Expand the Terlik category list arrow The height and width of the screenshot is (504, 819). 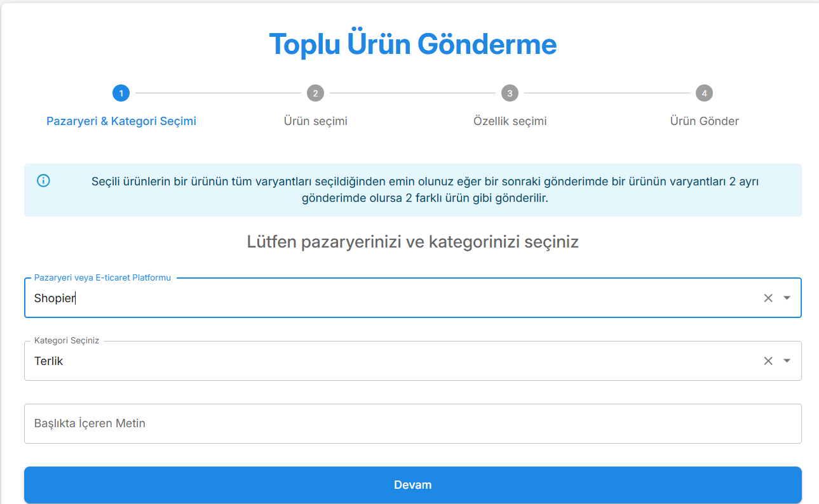786,360
